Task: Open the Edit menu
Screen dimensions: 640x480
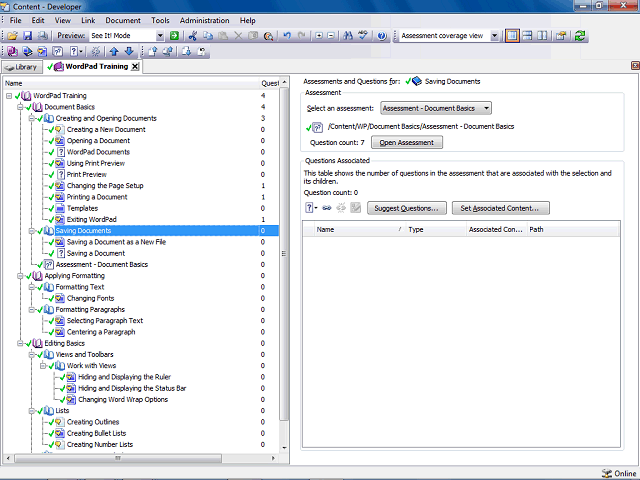Action: point(38,20)
